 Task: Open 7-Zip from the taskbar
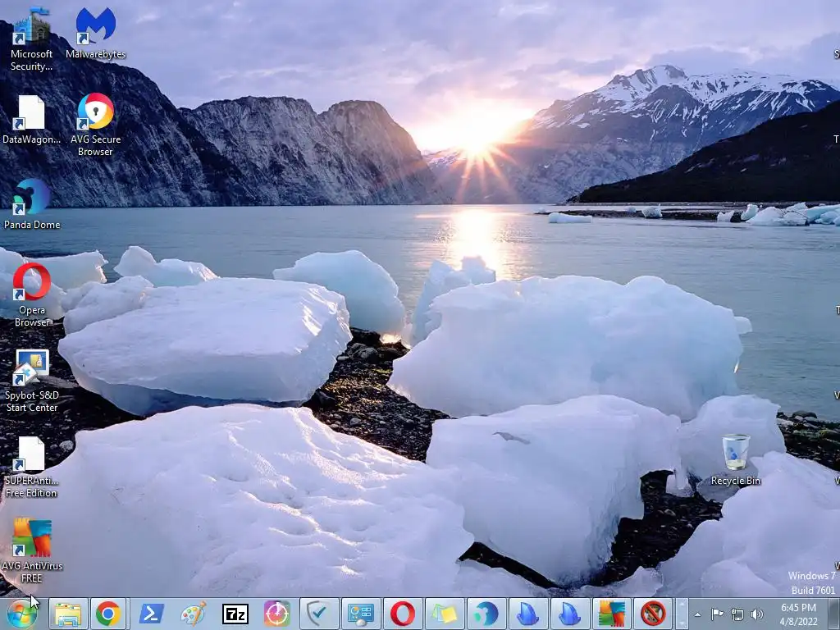235,614
